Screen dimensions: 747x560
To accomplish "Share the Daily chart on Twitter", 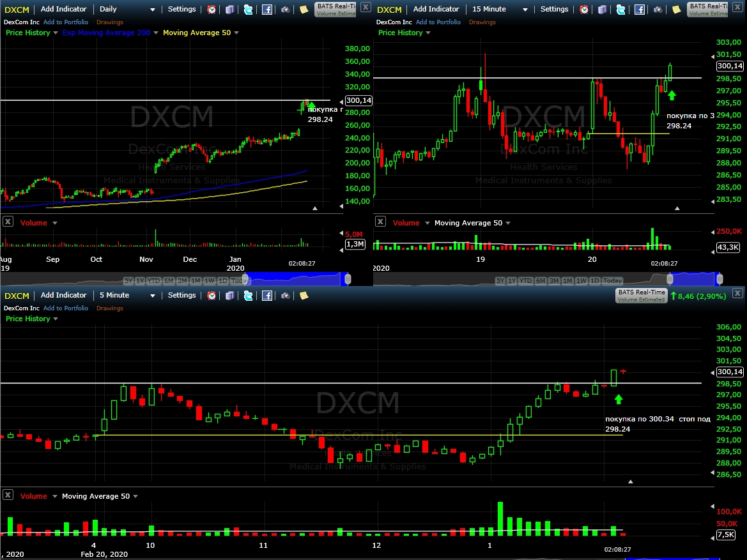I will [248, 10].
